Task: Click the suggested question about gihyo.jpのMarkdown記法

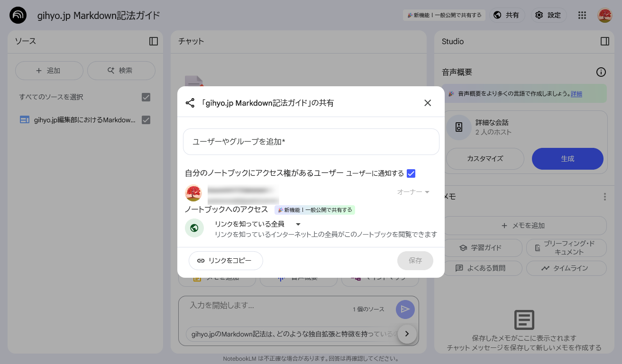Action: coord(292,334)
